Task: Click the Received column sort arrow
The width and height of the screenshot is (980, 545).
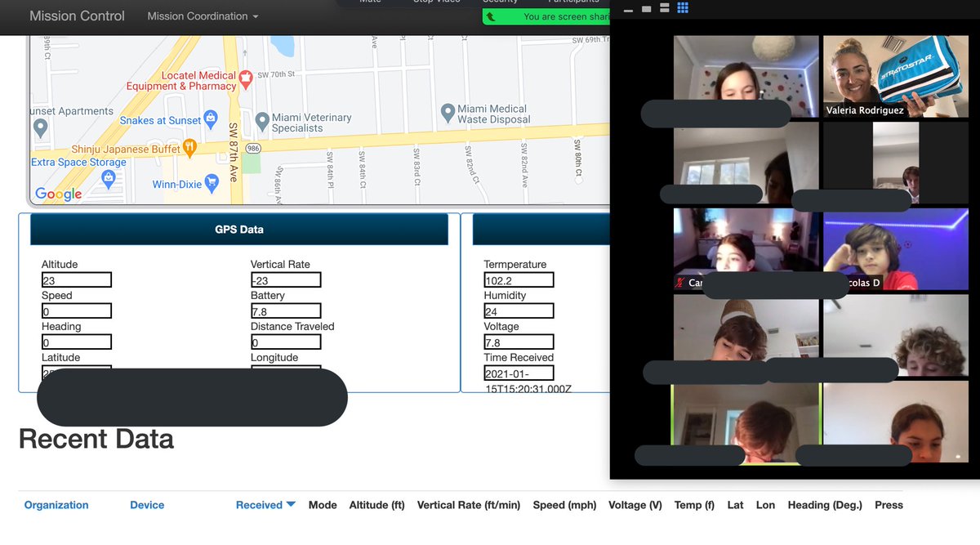Action: click(291, 505)
